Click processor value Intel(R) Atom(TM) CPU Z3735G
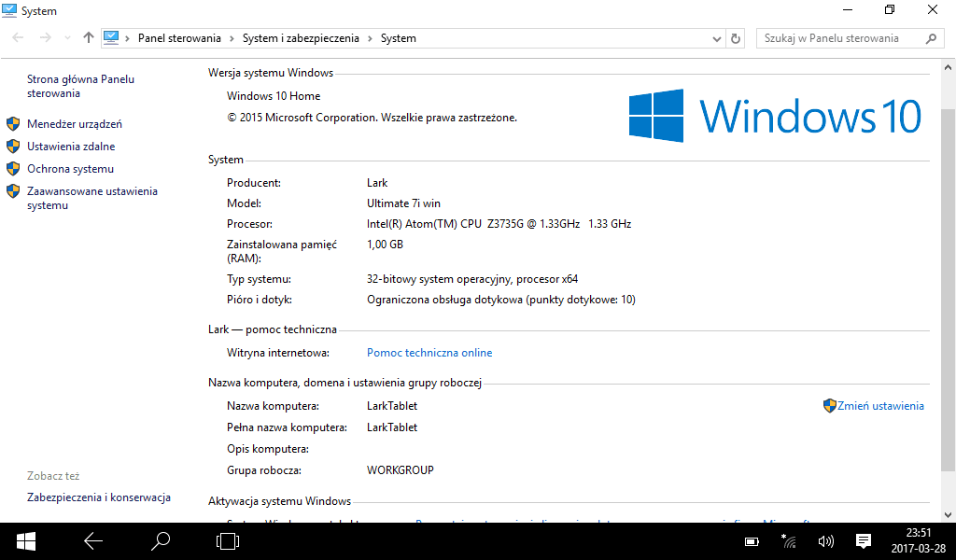This screenshot has width=956, height=560. tap(499, 224)
